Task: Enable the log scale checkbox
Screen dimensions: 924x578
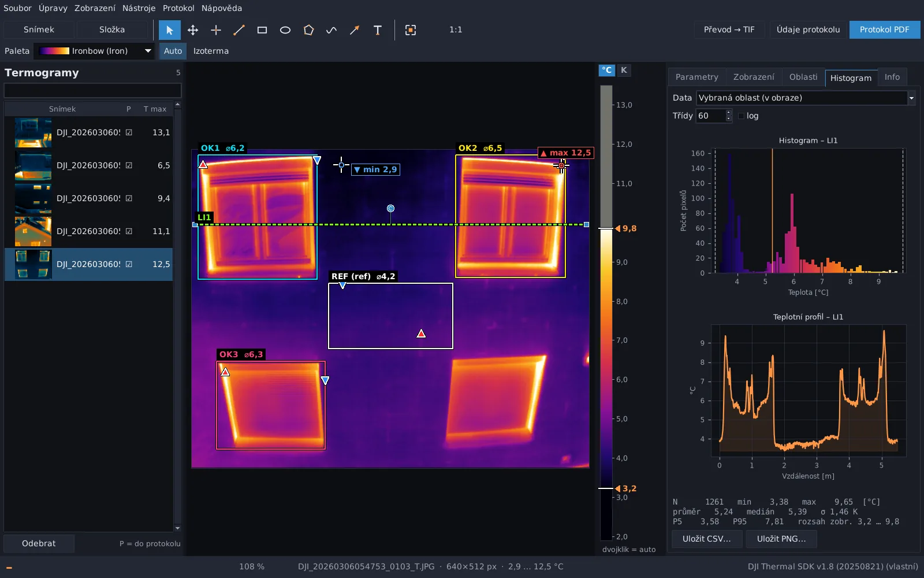Action: point(742,116)
